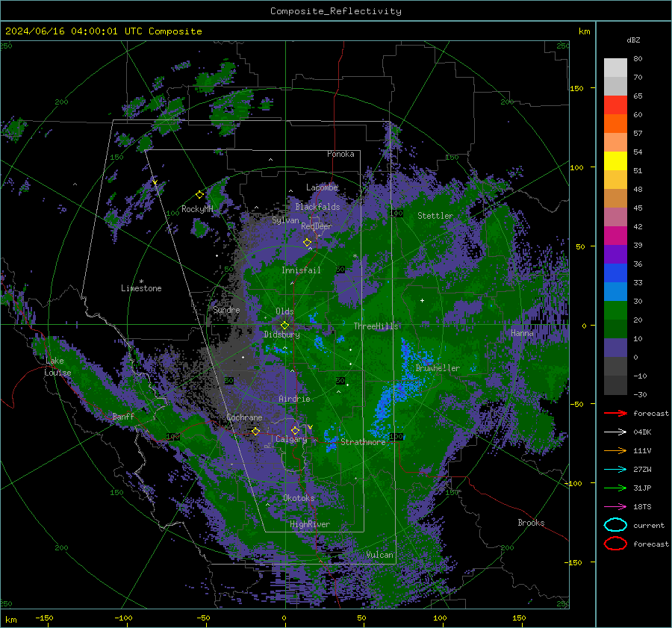Select the light gray 80 dBZ swatch

pos(615,67)
